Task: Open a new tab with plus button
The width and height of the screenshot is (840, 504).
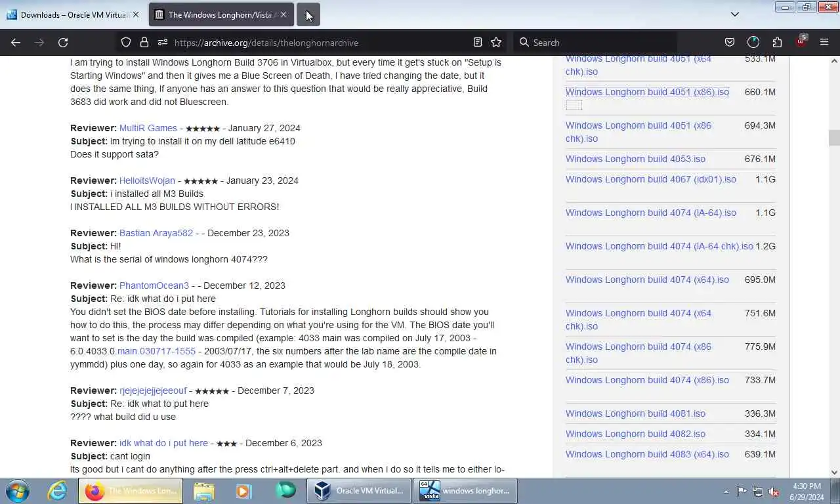Action: point(308,14)
